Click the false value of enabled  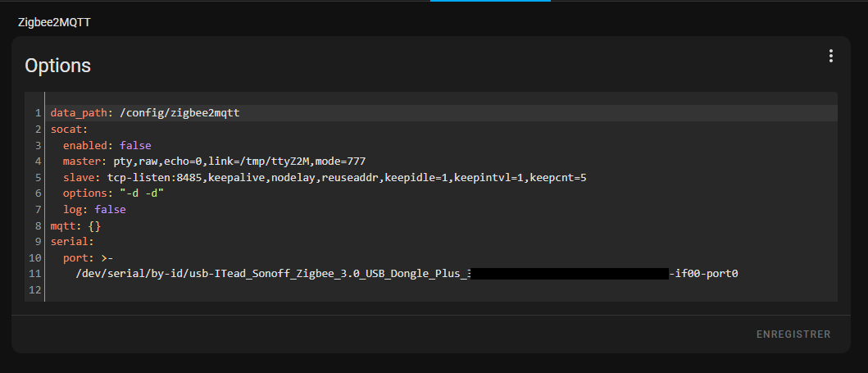(x=135, y=145)
